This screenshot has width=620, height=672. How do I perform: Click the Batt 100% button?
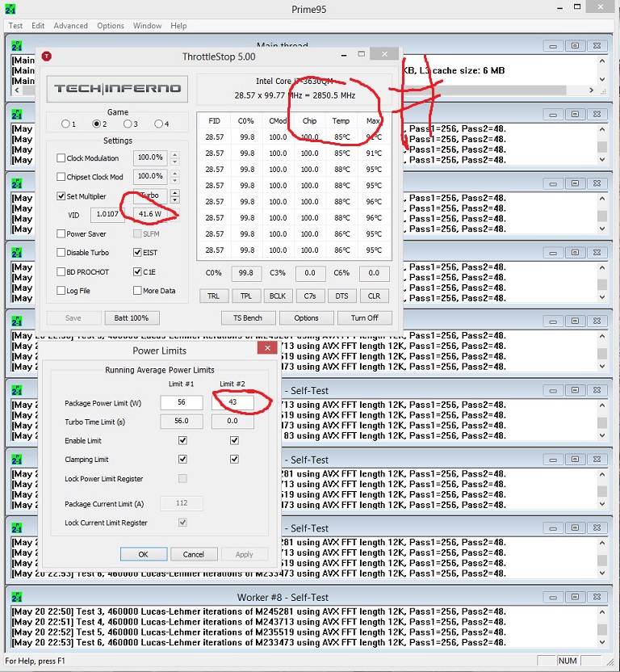click(x=132, y=318)
